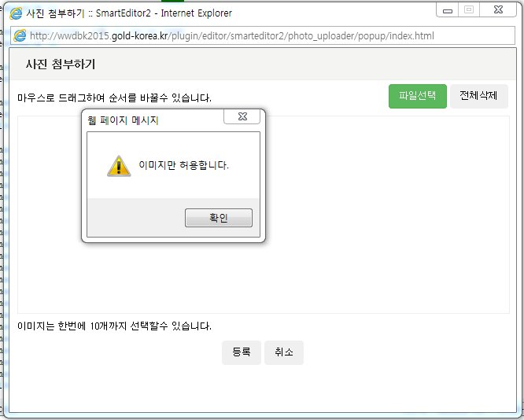Cancel upload with 취소 button

click(x=284, y=352)
